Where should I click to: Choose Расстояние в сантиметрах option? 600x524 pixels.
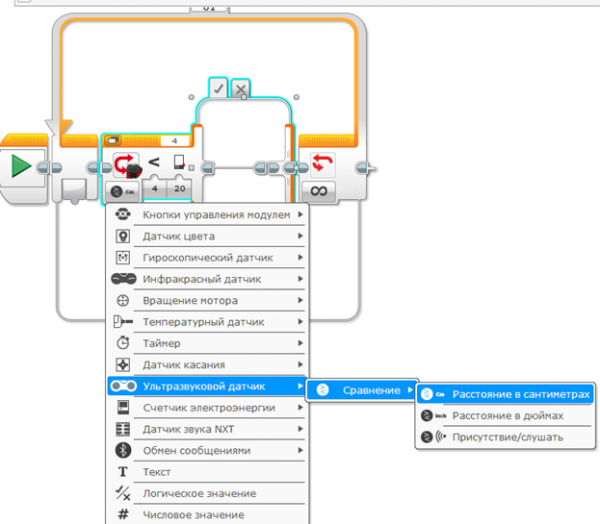pyautogui.click(x=505, y=394)
